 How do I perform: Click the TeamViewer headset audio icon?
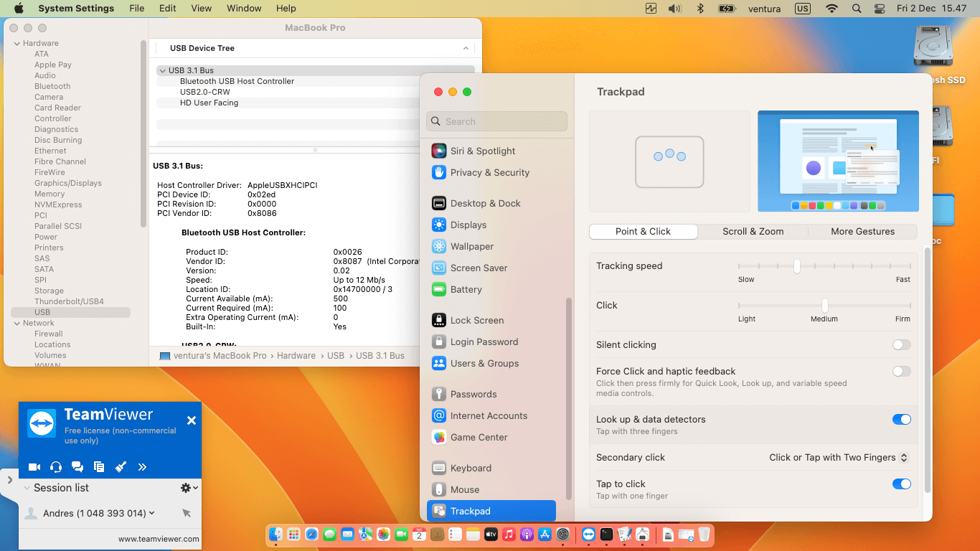tap(56, 467)
